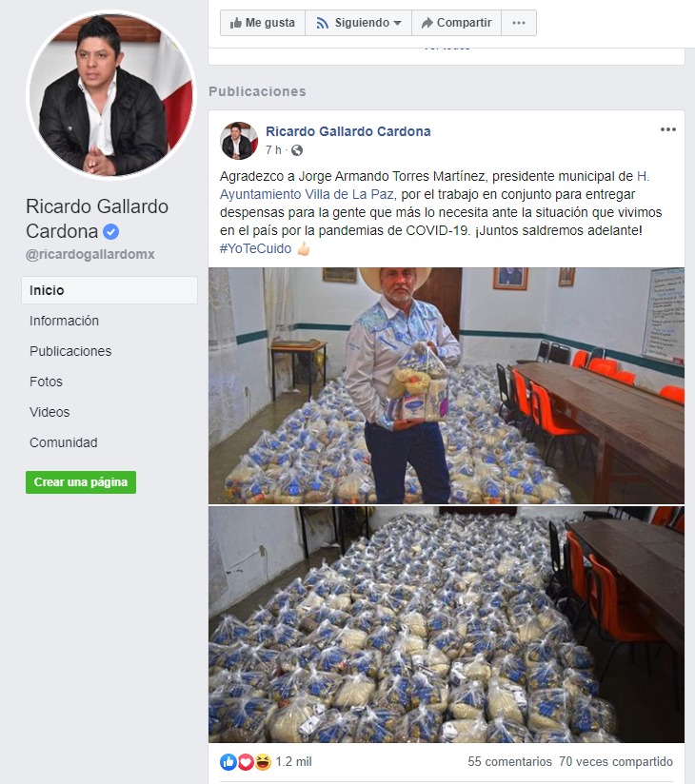
Task: Open the page options ellipsis menu
Action: 519,23
